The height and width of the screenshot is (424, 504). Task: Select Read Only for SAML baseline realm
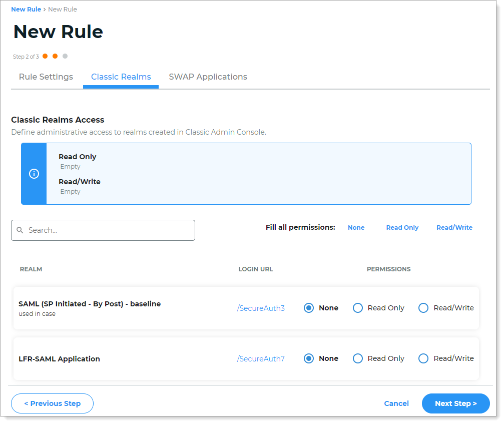click(x=358, y=308)
